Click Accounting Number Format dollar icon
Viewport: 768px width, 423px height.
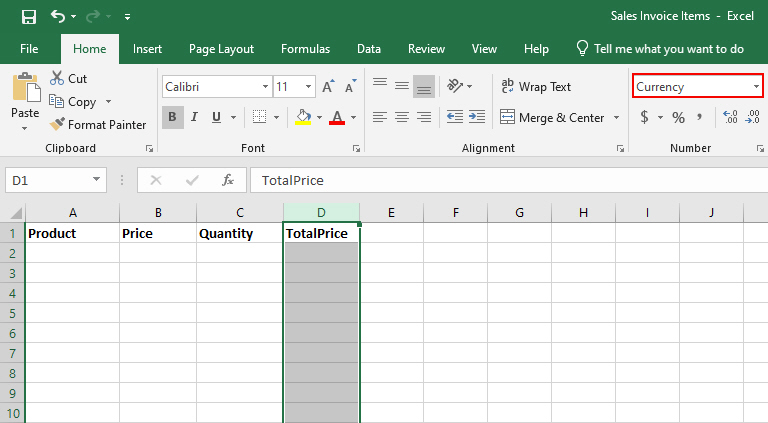pos(645,117)
